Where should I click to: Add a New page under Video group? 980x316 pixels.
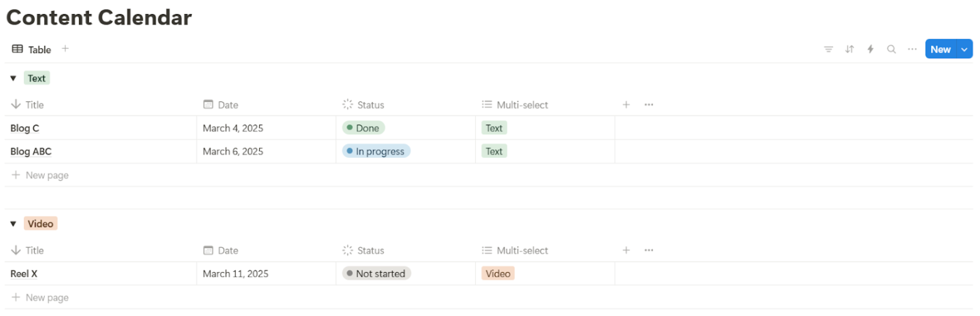pos(46,298)
